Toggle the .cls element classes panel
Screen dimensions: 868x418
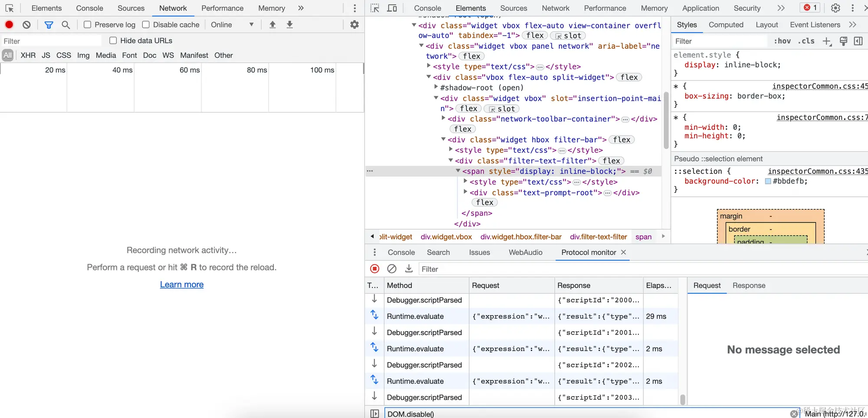806,41
